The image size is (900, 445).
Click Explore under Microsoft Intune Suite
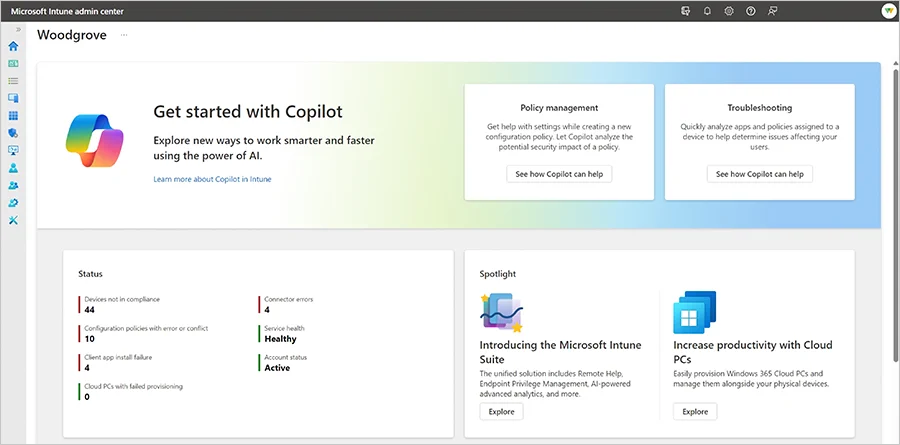[x=501, y=412]
